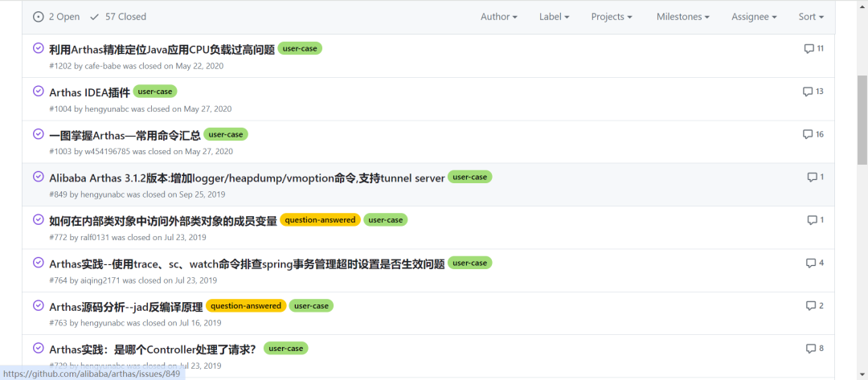The image size is (868, 380).
Task: Click closed-status icon beside issue #772
Action: 38,219
